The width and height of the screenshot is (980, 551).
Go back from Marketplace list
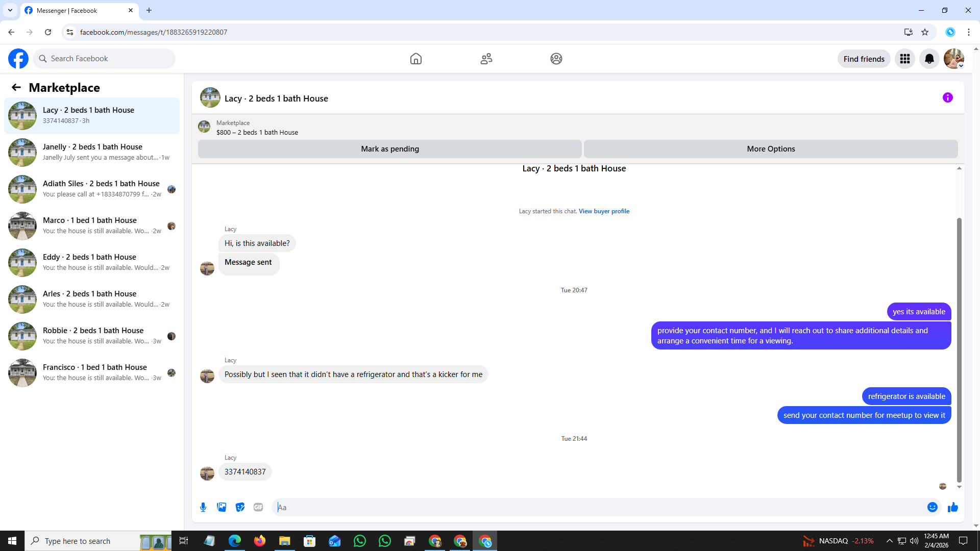[x=16, y=87]
